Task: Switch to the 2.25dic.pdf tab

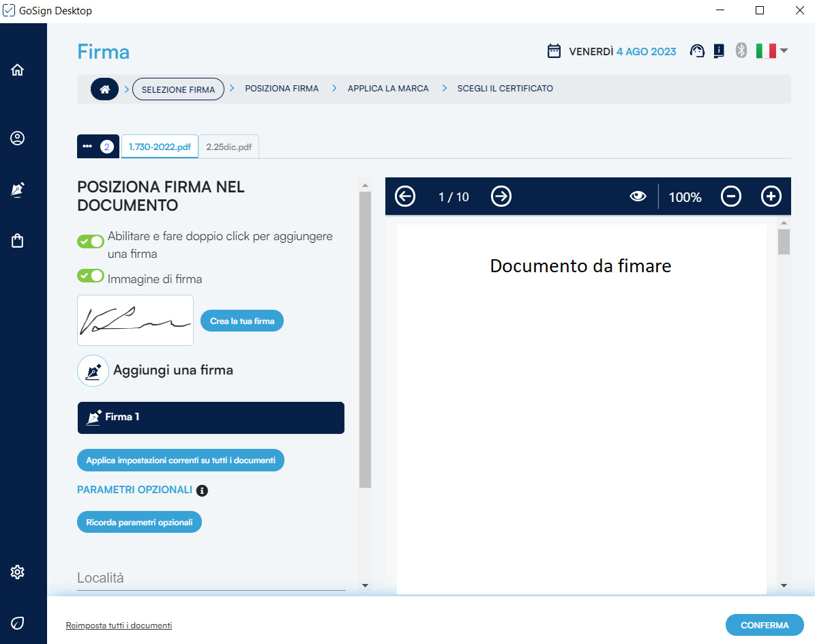Action: [228, 147]
